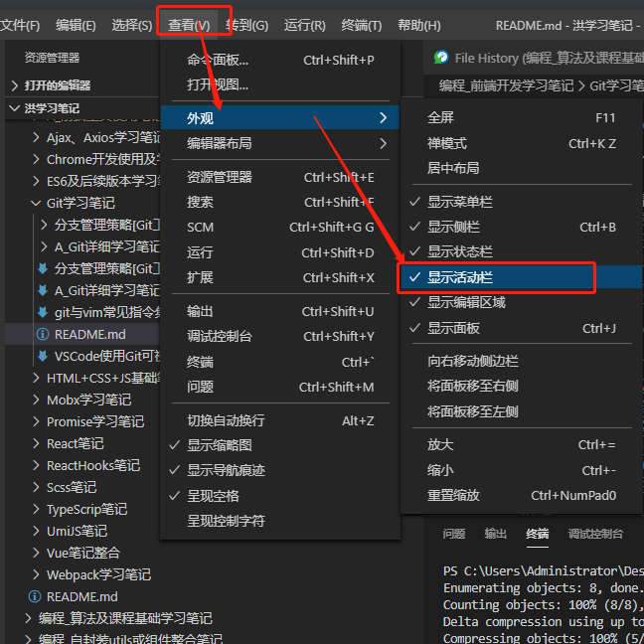
Task: Select 向右移动侧边栏 option
Action: 522,361
